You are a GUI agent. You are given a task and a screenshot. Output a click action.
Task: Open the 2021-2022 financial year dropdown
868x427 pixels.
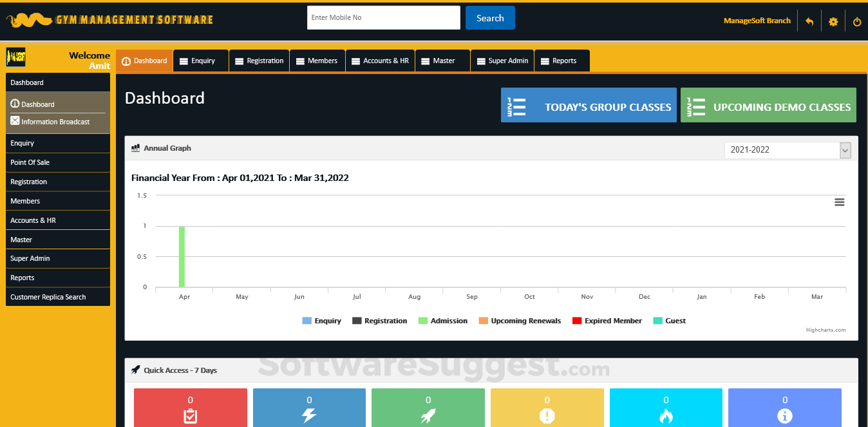(788, 150)
